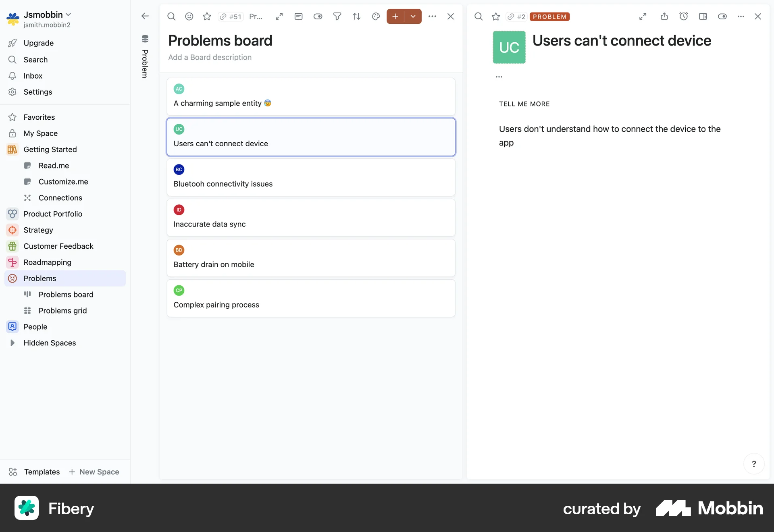Expand the Hidden Spaces section
The image size is (774, 532).
pos(12,343)
